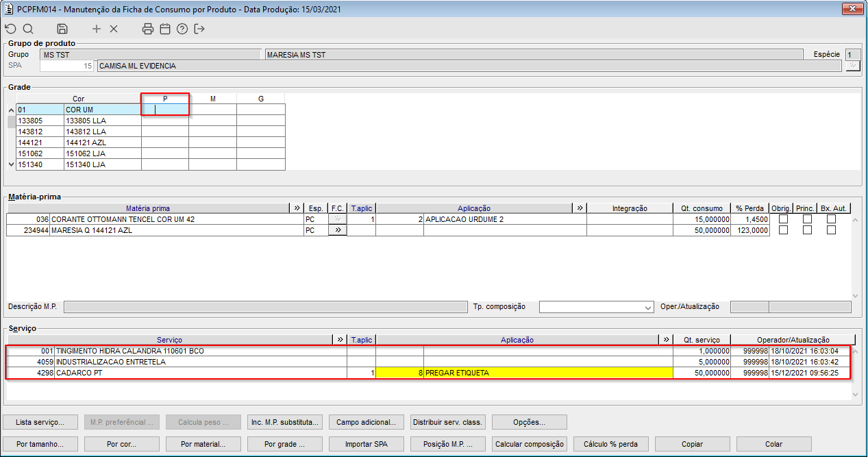Save the record with the diskette icon
The image size is (868, 457).
point(62,29)
